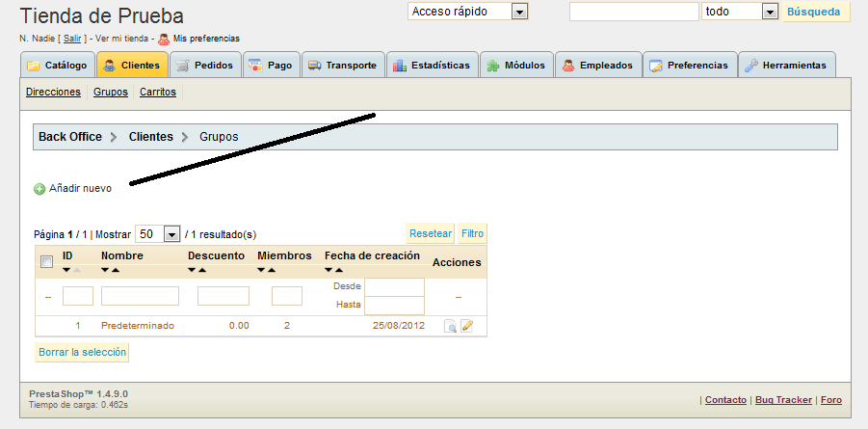Sort Nombre column descending arrow
The height and width of the screenshot is (429, 868).
105,271
